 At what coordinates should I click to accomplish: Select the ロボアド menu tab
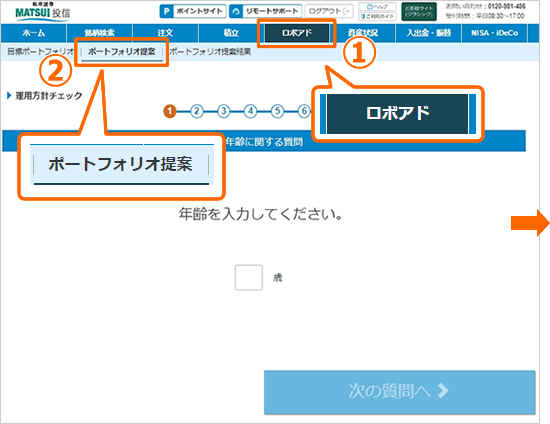click(x=297, y=33)
